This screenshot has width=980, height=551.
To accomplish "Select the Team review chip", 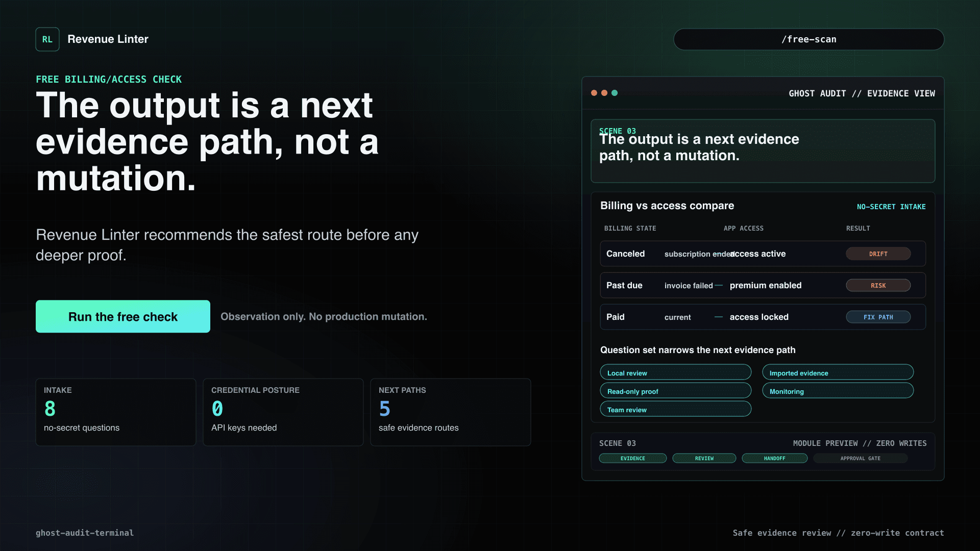I will [x=676, y=409].
